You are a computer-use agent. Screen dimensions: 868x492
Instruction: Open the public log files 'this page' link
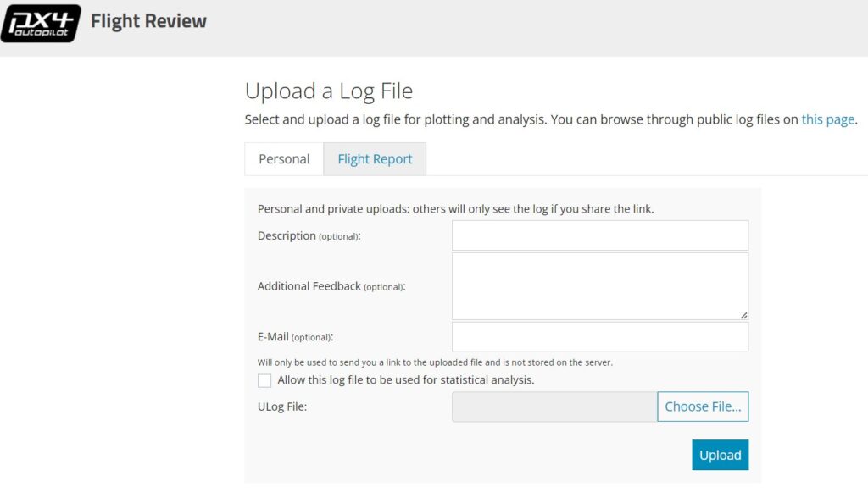(x=827, y=119)
